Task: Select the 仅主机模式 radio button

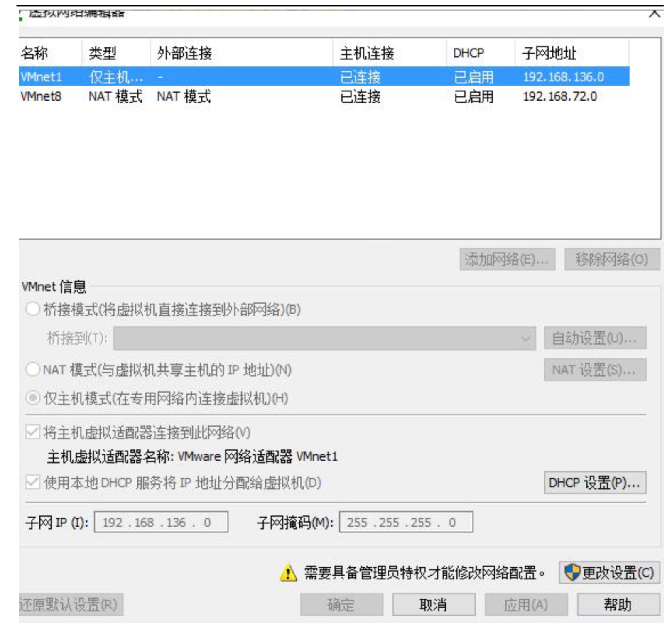Action: (x=33, y=398)
